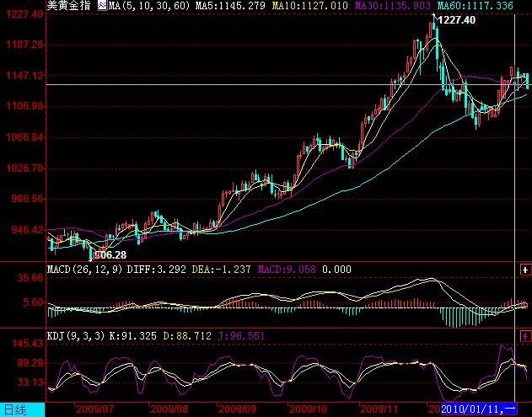Click the KDJ(9,3,3) indicator label
532x417 pixels.
(76, 336)
